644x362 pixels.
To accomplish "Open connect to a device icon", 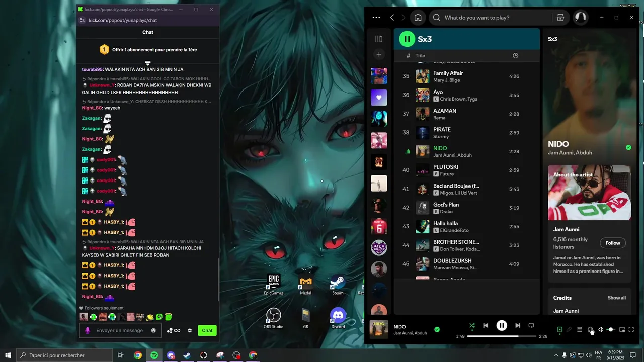I will 590,330.
